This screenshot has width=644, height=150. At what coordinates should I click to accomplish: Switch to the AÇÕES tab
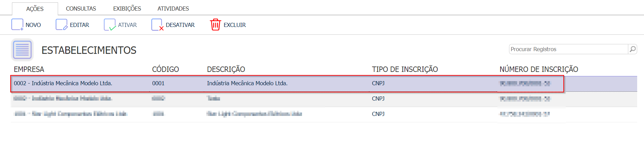tap(35, 9)
